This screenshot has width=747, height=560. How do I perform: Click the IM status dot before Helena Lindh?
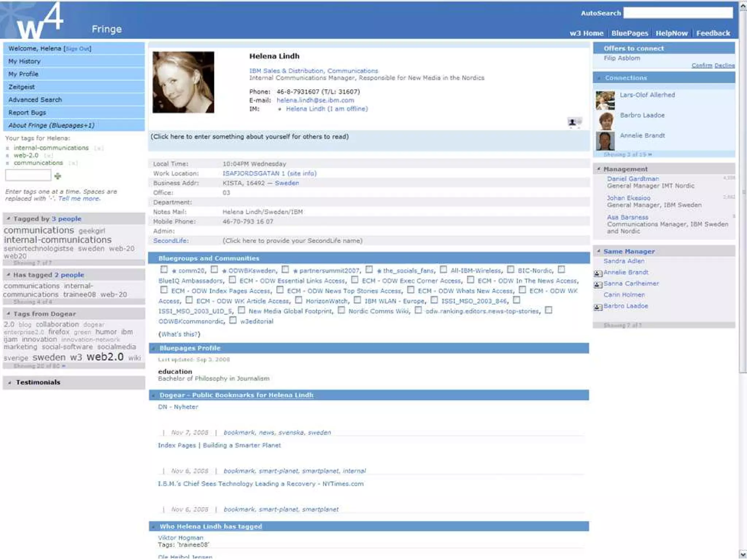tap(279, 109)
